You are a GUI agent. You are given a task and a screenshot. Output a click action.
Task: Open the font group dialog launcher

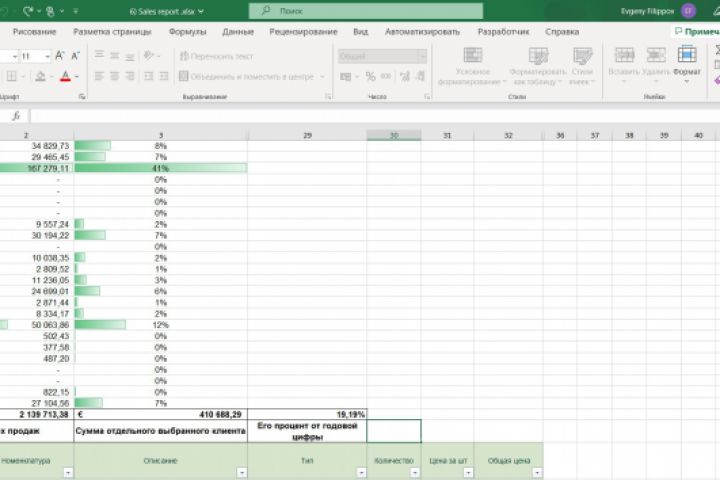82,96
